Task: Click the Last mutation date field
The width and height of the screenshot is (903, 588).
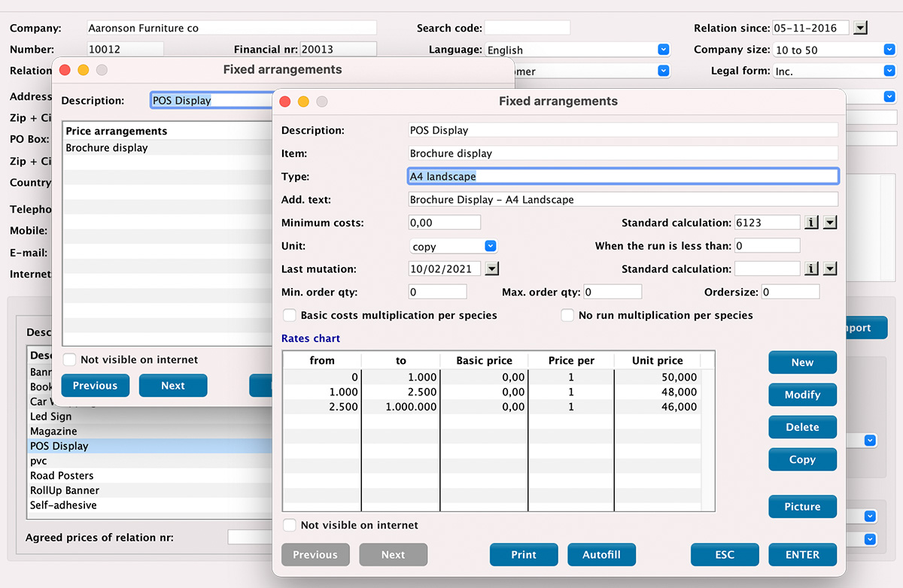Action: (x=445, y=268)
